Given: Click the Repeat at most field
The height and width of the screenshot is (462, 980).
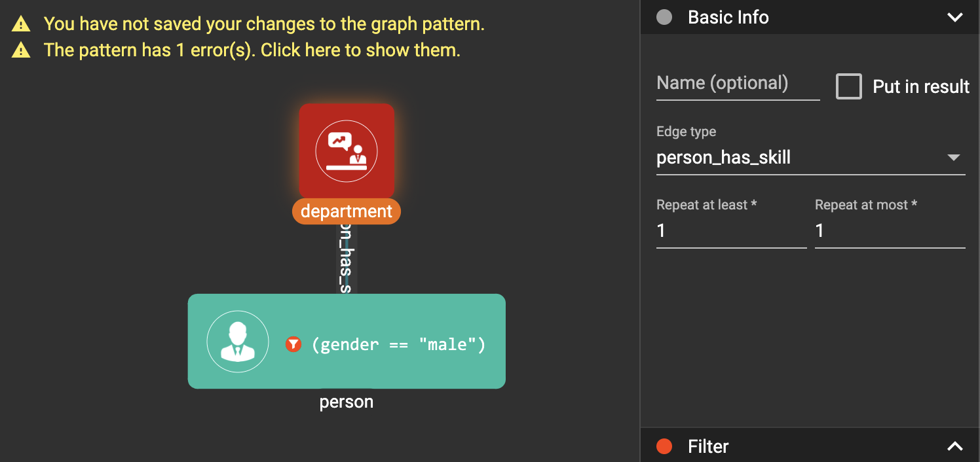Looking at the screenshot, I should pos(890,231).
